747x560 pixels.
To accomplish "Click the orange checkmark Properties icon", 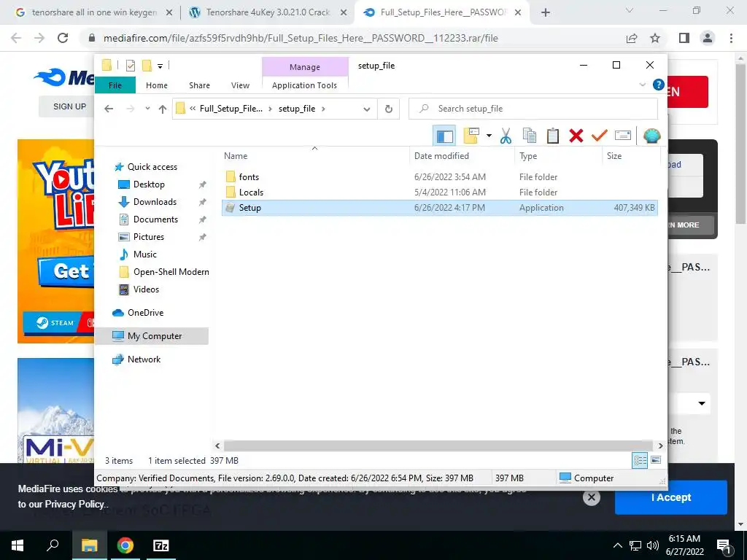I will point(600,136).
